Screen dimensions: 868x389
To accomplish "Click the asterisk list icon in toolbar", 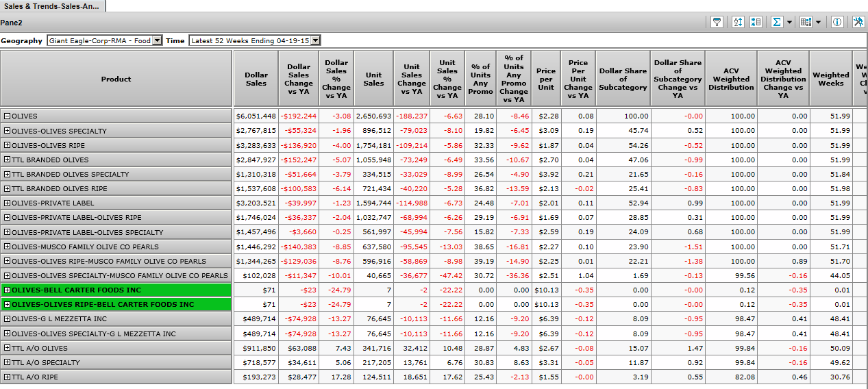I will 756,22.
